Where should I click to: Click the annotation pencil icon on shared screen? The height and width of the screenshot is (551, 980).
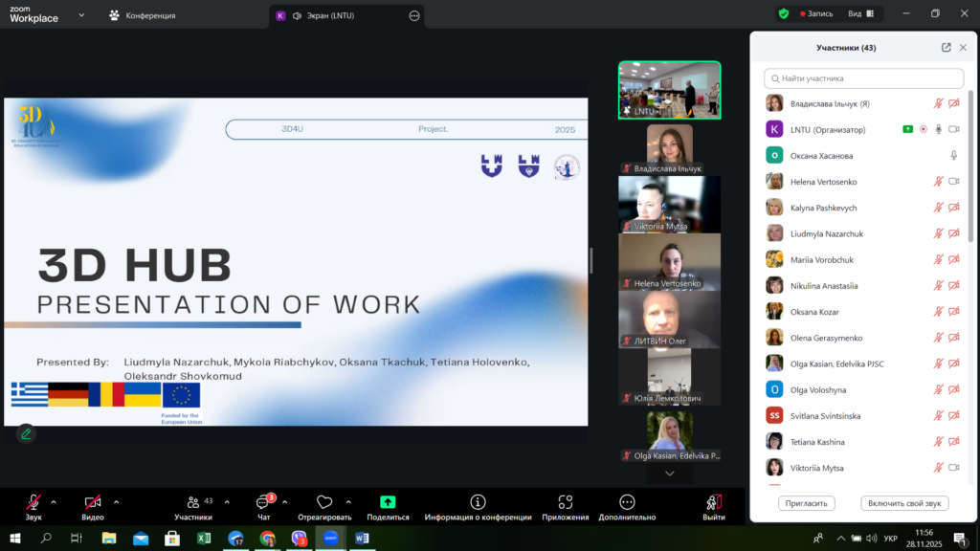pos(26,433)
